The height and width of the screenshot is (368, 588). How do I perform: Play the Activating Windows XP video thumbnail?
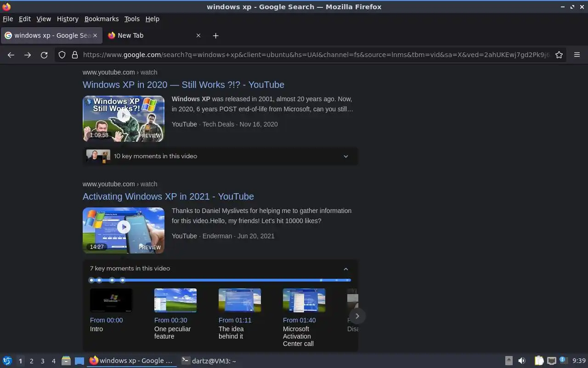[x=124, y=230]
